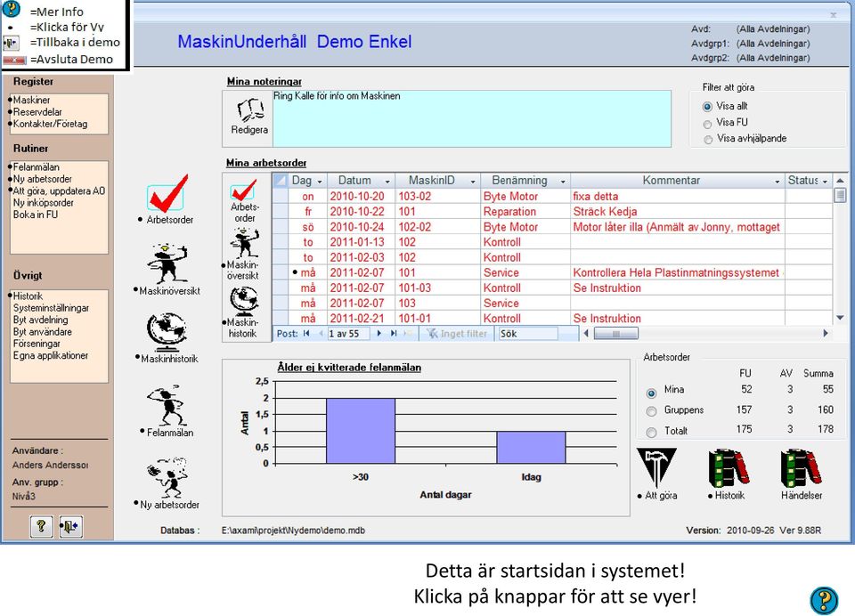
Task: Select the Gruppens arbetsorder radio button
Action: 651,411
